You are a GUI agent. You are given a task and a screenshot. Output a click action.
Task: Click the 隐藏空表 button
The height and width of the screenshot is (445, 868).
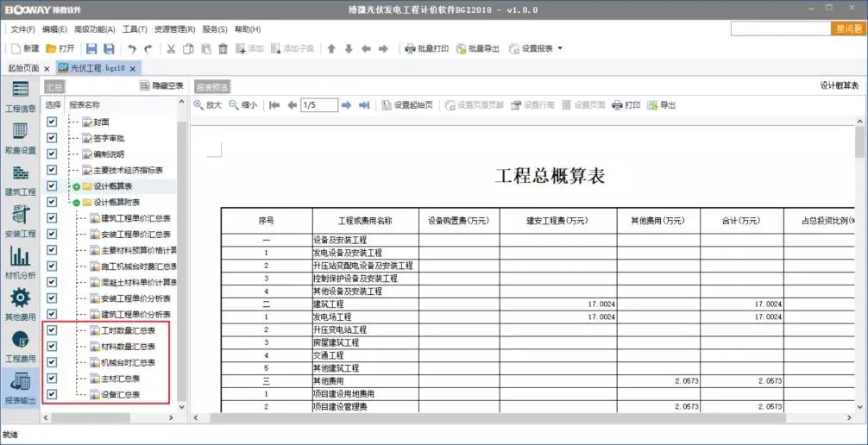(161, 85)
